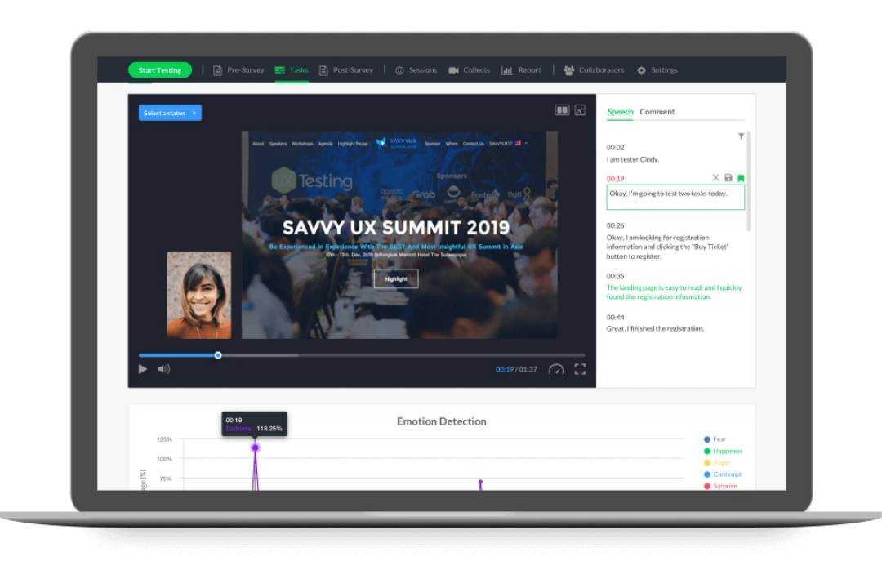
Task: Toggle the Happiness legend series
Action: pyautogui.click(x=724, y=452)
